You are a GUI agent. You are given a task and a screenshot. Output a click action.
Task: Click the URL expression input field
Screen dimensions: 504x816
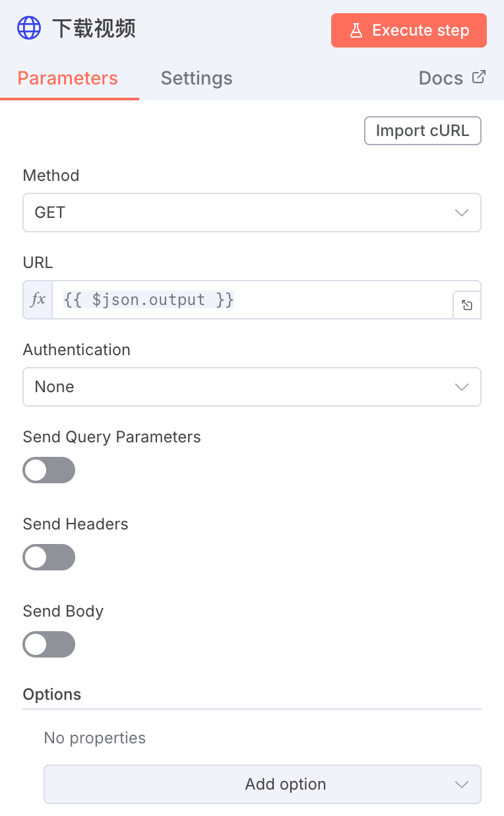pos(252,300)
